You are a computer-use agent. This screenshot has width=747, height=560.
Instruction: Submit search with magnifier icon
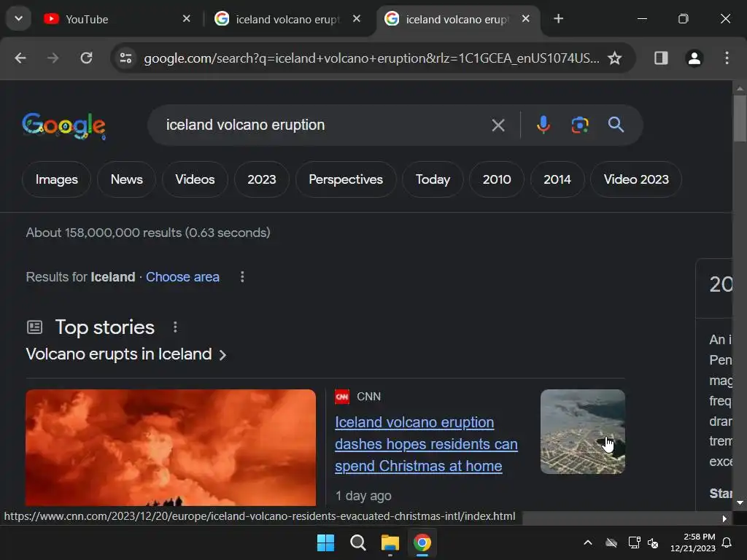(x=616, y=125)
